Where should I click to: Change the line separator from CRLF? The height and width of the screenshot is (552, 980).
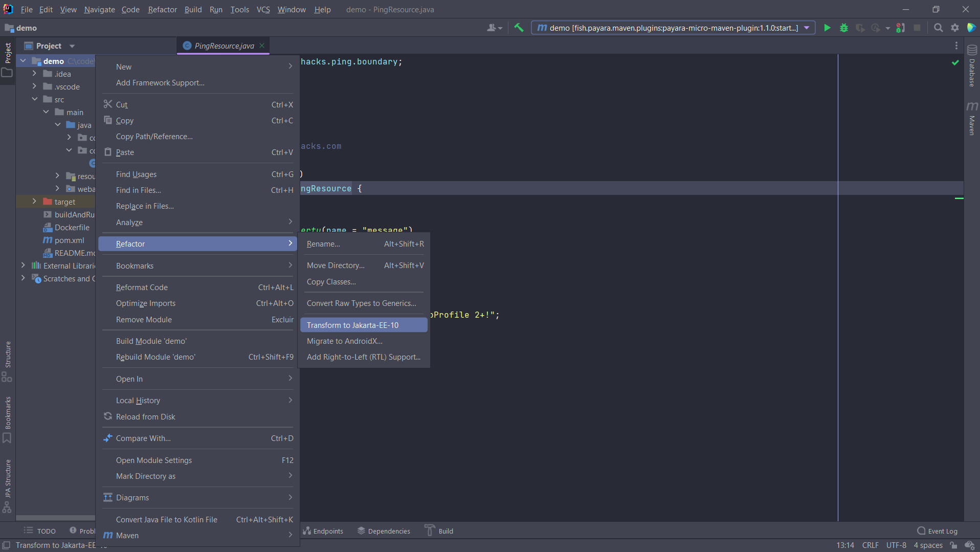point(871,545)
